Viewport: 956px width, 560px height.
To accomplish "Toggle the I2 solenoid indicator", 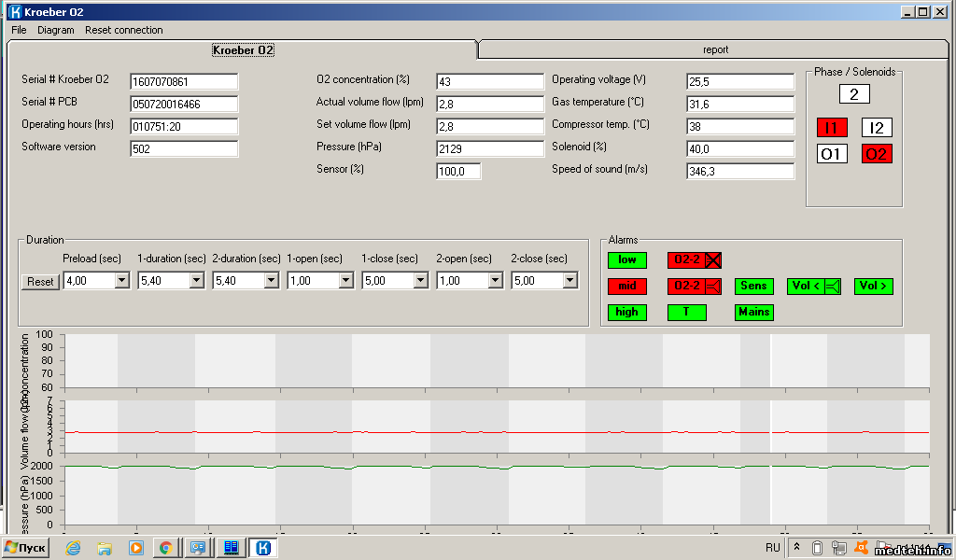I will tap(877, 128).
